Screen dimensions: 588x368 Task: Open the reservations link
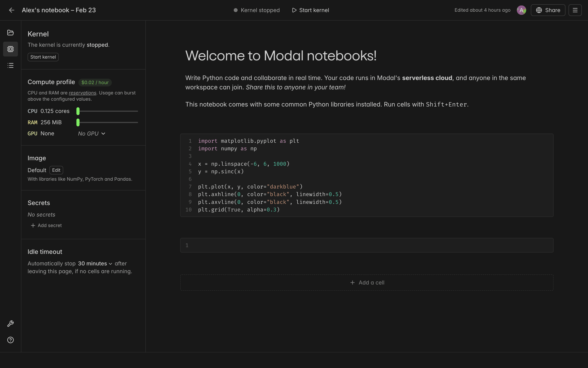point(82,93)
